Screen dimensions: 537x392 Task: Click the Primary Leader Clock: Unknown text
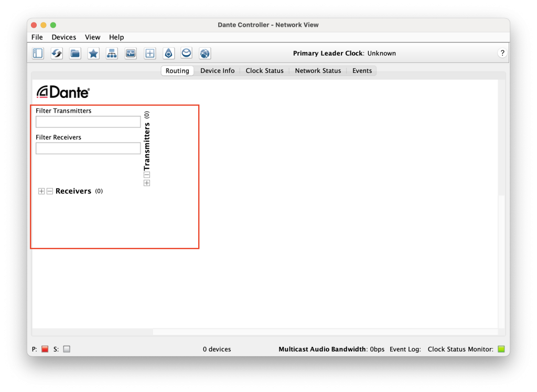344,53
